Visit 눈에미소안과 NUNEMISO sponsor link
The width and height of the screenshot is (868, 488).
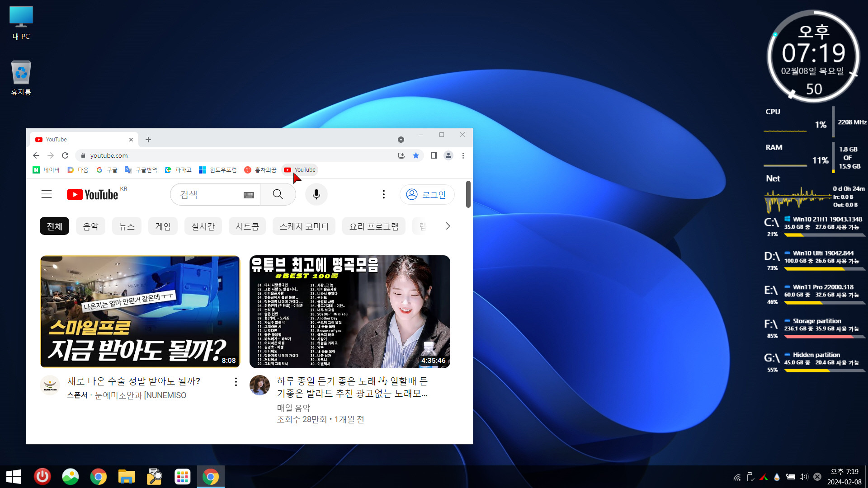141,395
